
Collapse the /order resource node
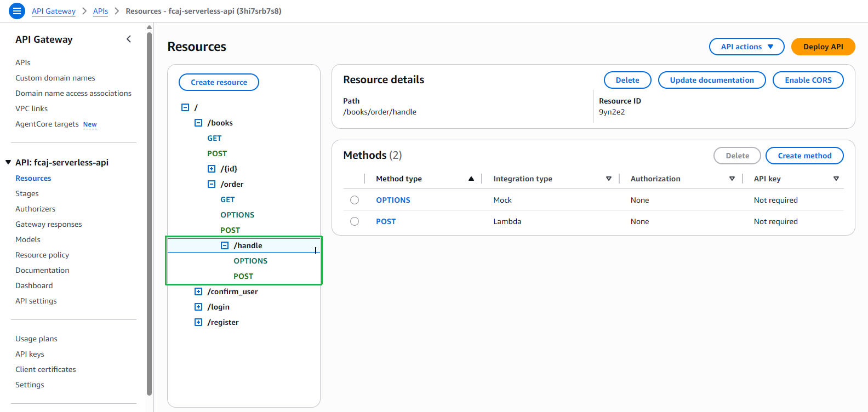tap(212, 184)
